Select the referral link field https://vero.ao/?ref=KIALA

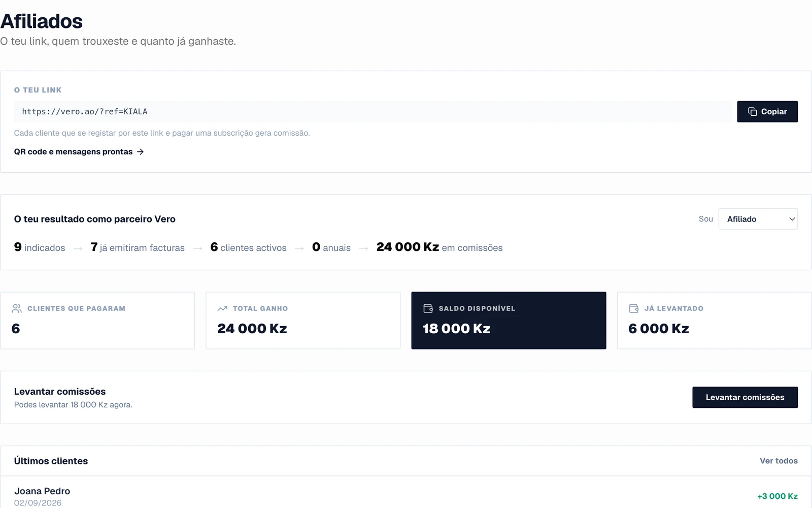click(x=373, y=112)
